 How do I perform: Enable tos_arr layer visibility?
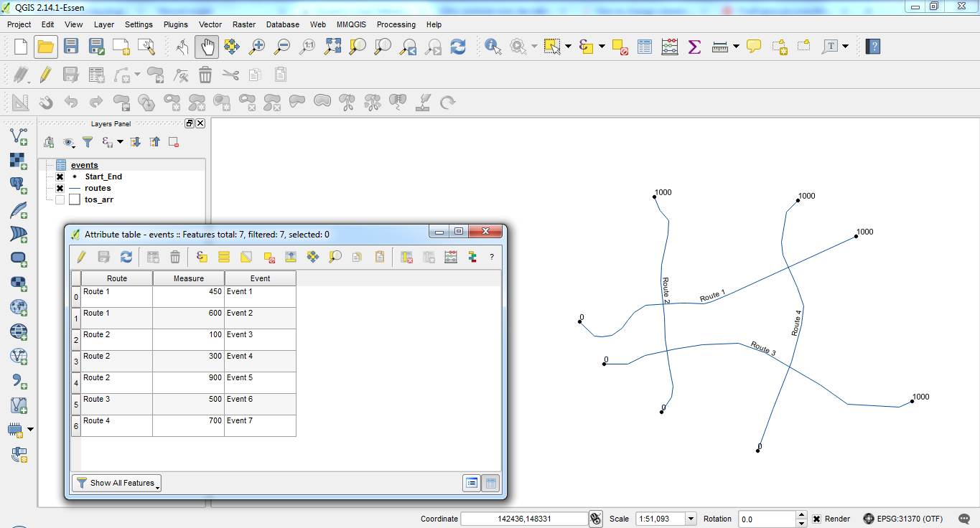pyautogui.click(x=60, y=199)
